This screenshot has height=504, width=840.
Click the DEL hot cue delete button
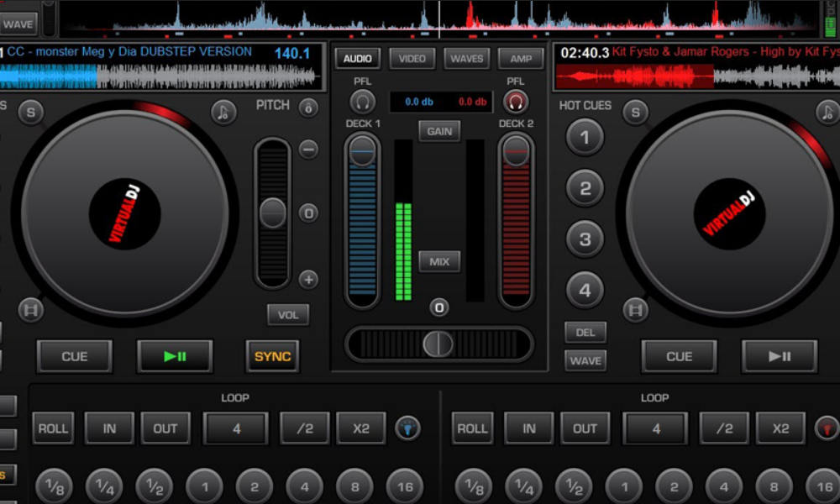pos(585,333)
